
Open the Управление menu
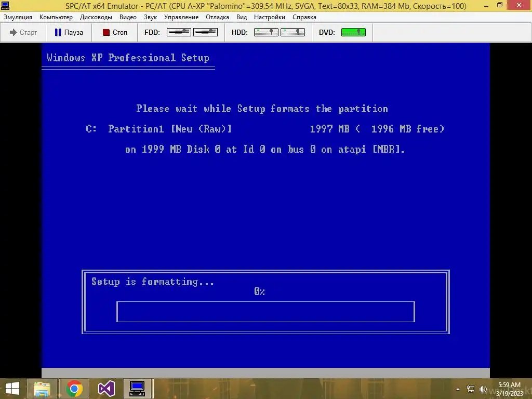coord(181,17)
